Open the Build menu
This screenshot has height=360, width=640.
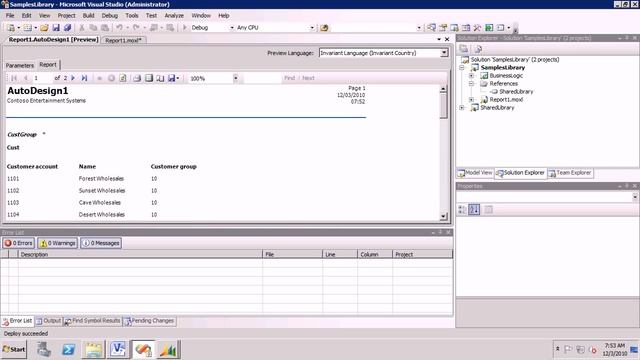[x=89, y=16]
